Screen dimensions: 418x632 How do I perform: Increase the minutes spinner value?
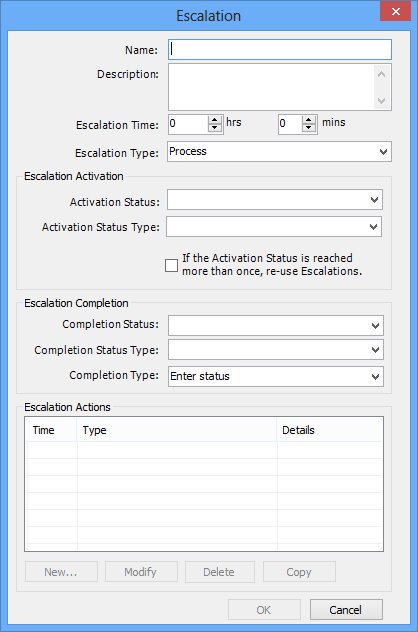tap(309, 120)
